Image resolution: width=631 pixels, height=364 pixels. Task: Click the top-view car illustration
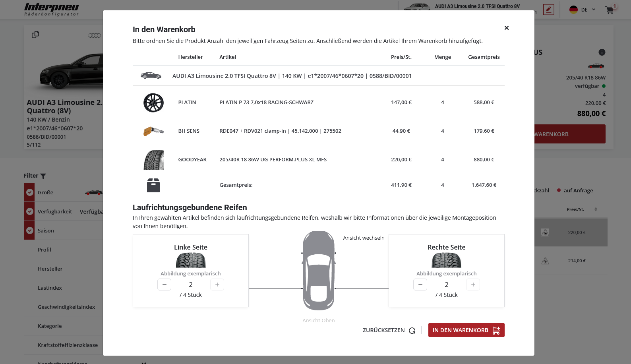click(319, 271)
